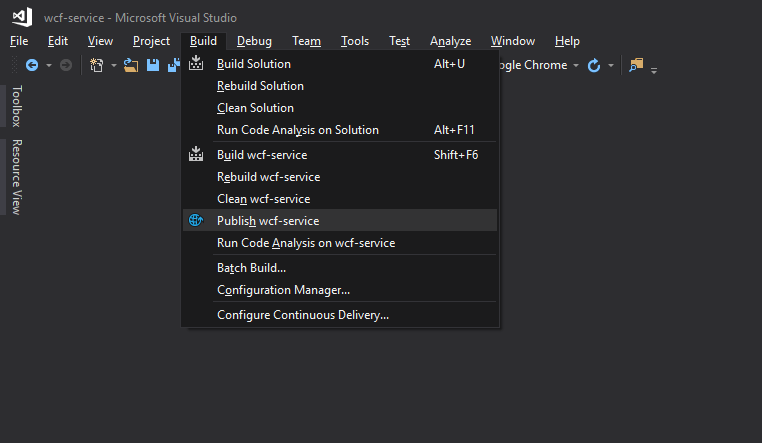The image size is (762, 443).
Task: Choose Clean wcf-service
Action: pyautogui.click(x=340, y=199)
